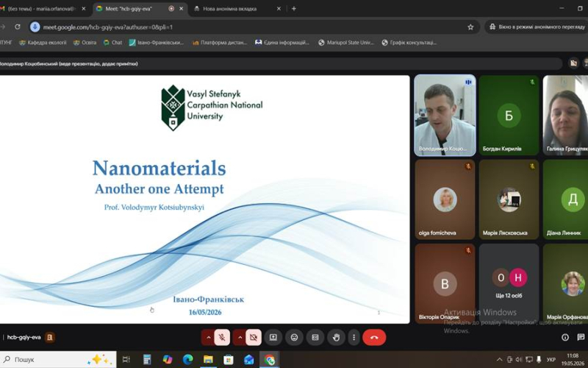Close the Gmail tab
The image size is (588, 368).
83,9
